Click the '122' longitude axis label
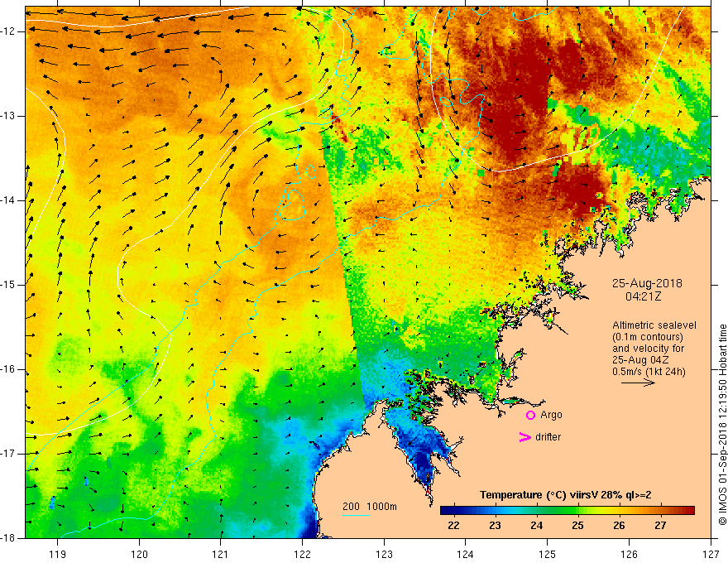 tap(302, 554)
